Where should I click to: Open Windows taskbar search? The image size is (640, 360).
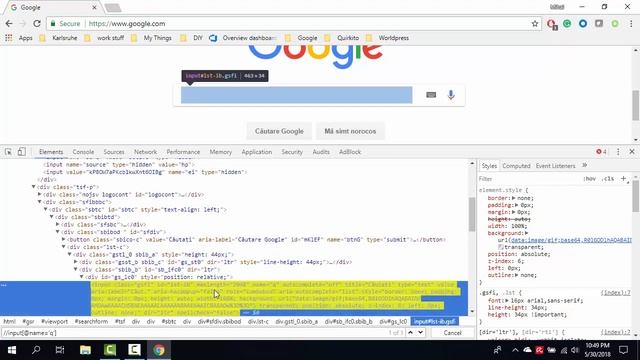tap(36, 350)
